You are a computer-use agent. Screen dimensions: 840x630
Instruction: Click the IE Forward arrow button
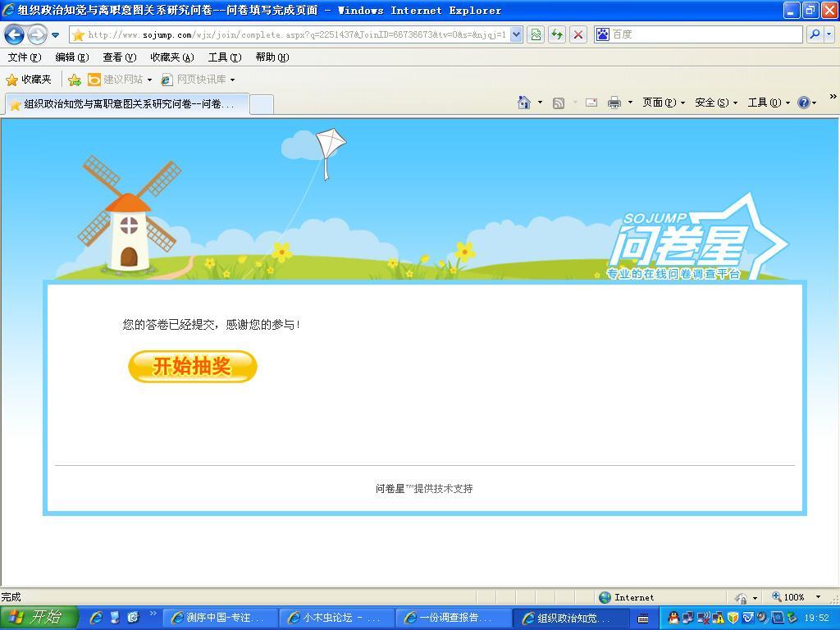click(37, 35)
